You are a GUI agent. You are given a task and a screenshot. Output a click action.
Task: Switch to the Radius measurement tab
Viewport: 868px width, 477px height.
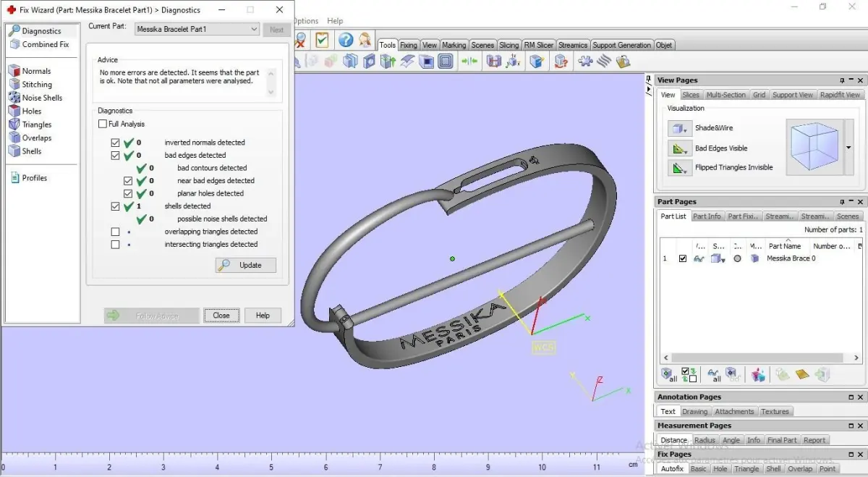click(x=705, y=440)
